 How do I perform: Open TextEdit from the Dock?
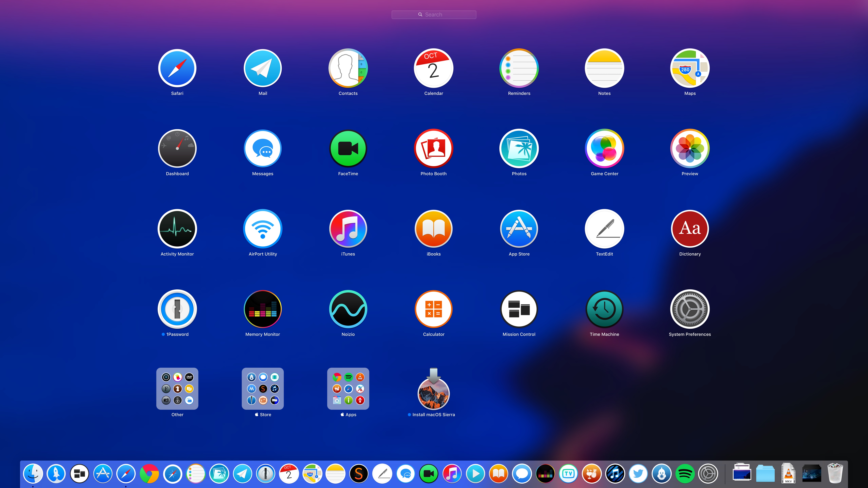click(x=382, y=474)
